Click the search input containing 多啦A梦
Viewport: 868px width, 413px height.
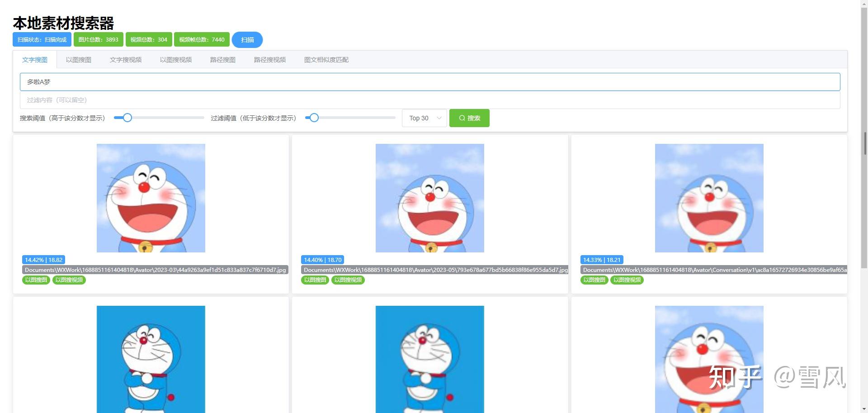point(430,82)
